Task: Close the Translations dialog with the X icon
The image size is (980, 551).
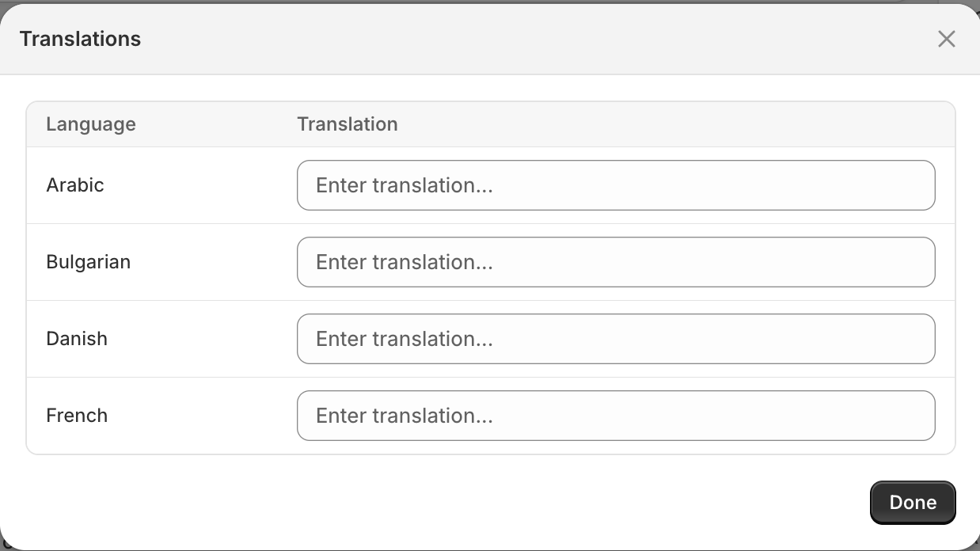Action: click(x=947, y=38)
